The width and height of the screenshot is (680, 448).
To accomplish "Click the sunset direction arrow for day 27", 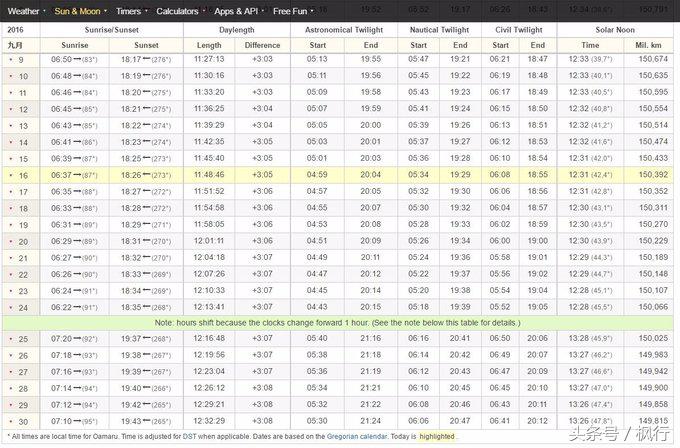I will [146, 372].
